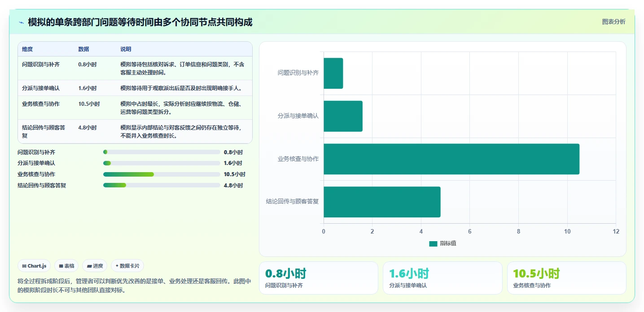Click the 0.8小时 value beside progress bar

tap(233, 152)
